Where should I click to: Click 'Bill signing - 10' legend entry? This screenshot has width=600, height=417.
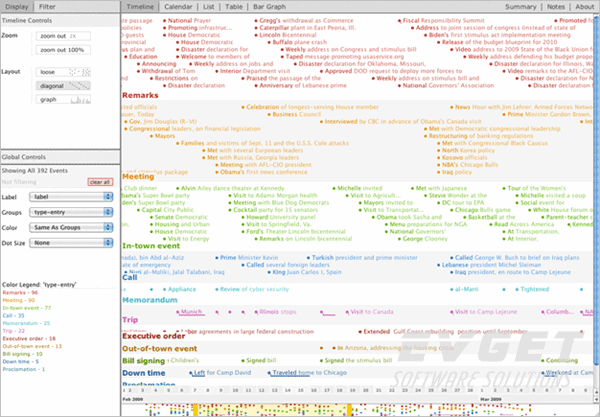tap(23, 354)
